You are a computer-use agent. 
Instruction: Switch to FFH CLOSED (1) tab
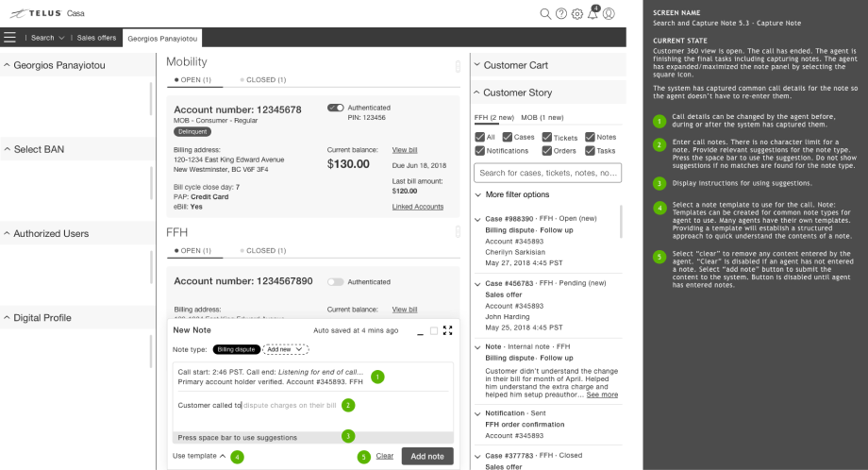(263, 250)
